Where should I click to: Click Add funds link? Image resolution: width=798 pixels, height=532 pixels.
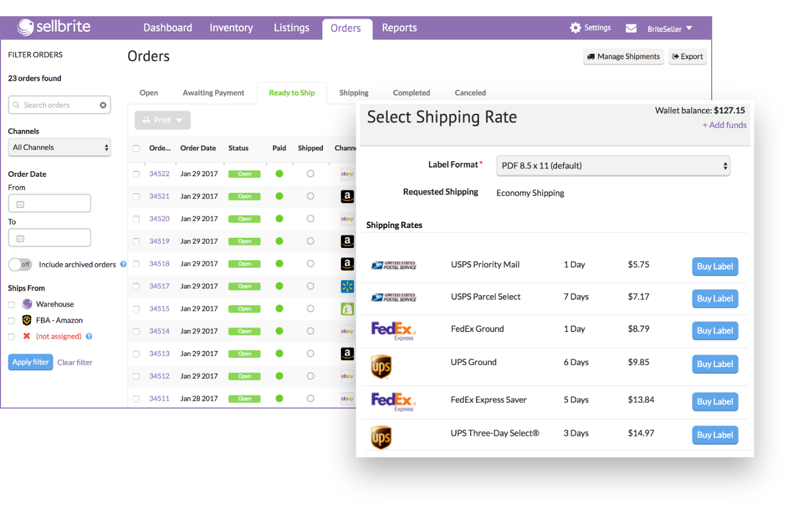tap(724, 125)
